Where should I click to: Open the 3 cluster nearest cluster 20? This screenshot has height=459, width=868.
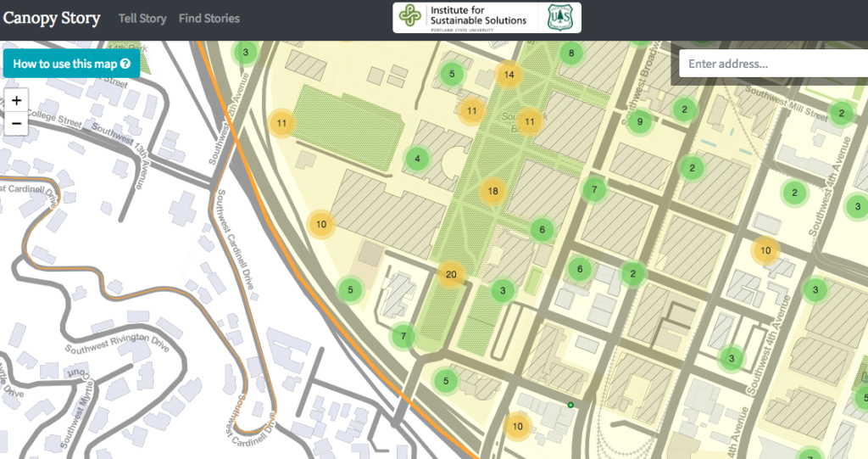(503, 290)
